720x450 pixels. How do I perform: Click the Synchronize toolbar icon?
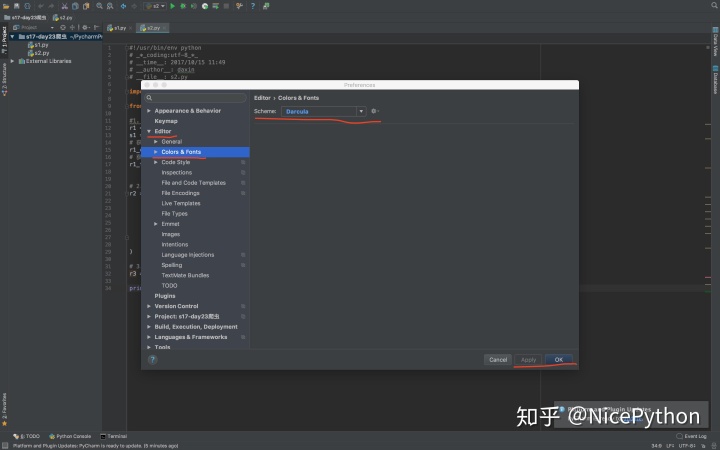coord(27,6)
